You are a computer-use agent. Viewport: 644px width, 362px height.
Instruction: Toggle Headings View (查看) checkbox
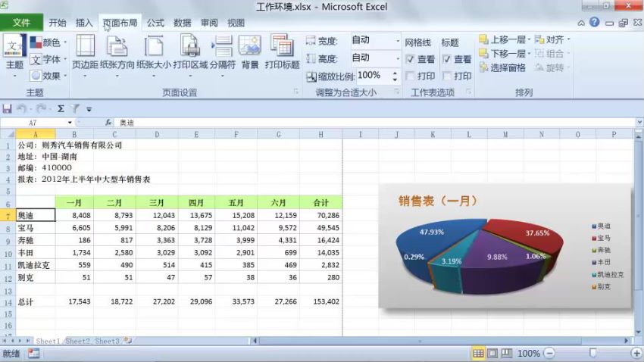click(x=447, y=60)
